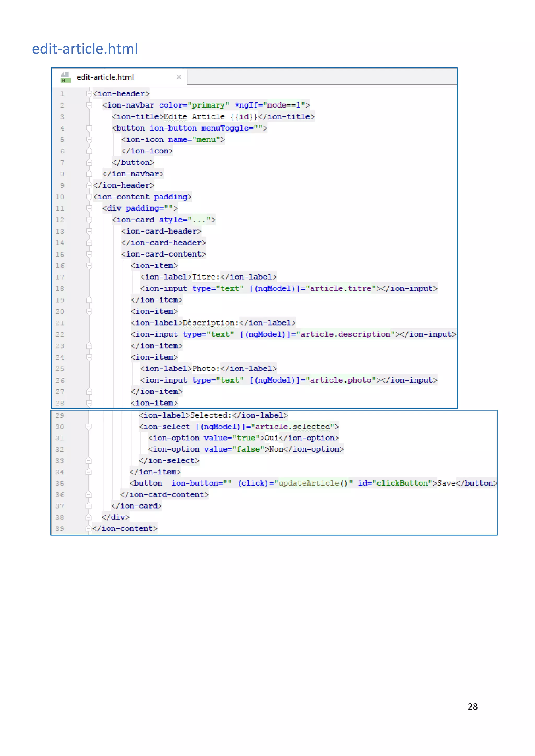Click color="primary" attribute on line 2

[x=194, y=105]
